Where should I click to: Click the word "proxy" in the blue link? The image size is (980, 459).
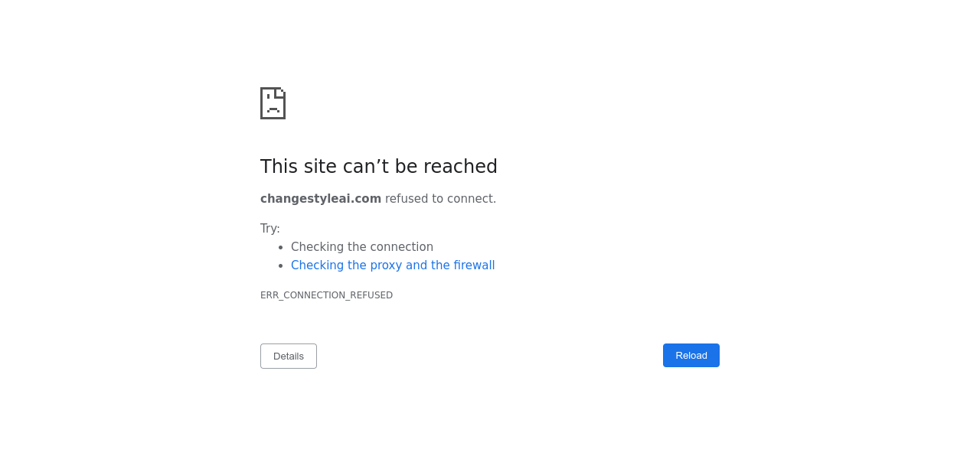click(x=386, y=265)
